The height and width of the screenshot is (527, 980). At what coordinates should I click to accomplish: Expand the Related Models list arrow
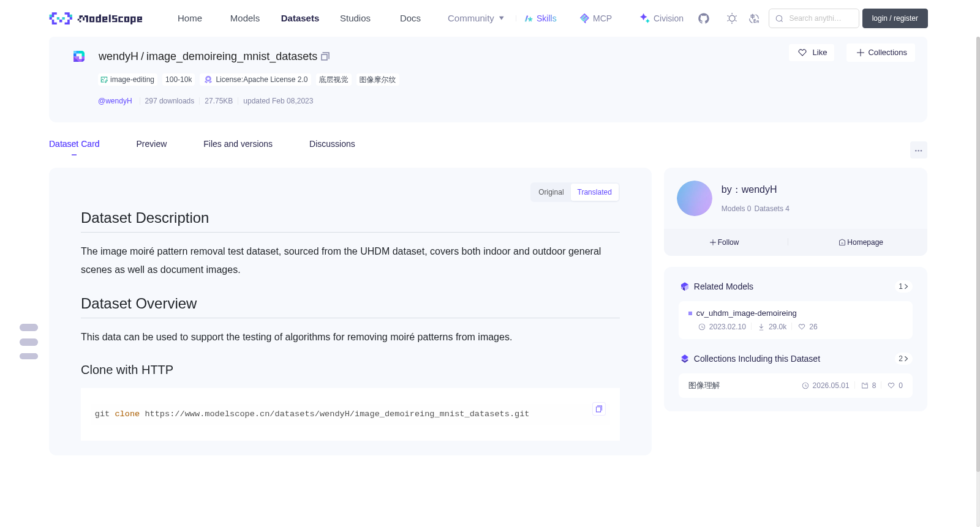[x=903, y=286]
